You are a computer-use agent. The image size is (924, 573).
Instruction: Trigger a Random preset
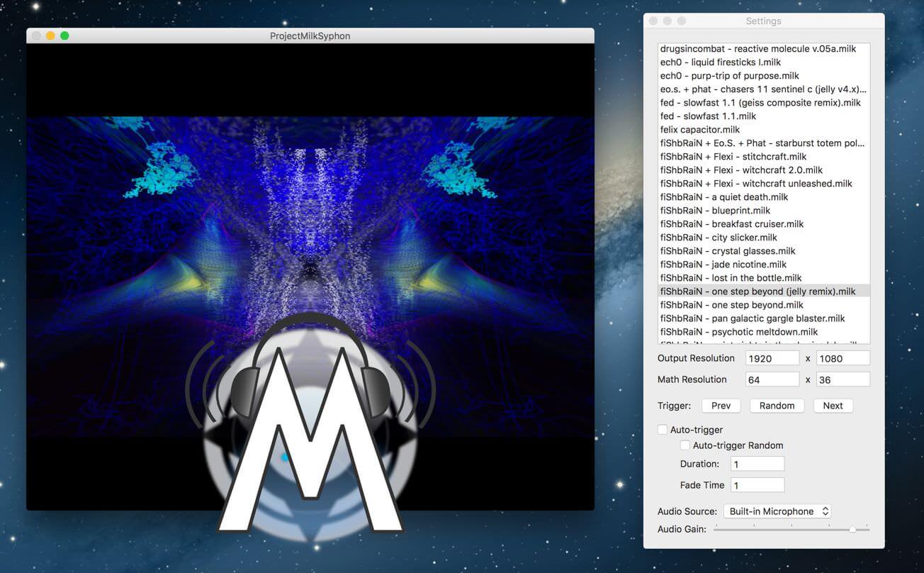[777, 406]
